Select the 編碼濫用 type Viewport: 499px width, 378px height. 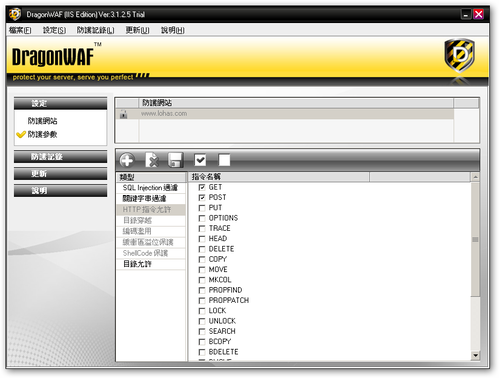point(151,231)
